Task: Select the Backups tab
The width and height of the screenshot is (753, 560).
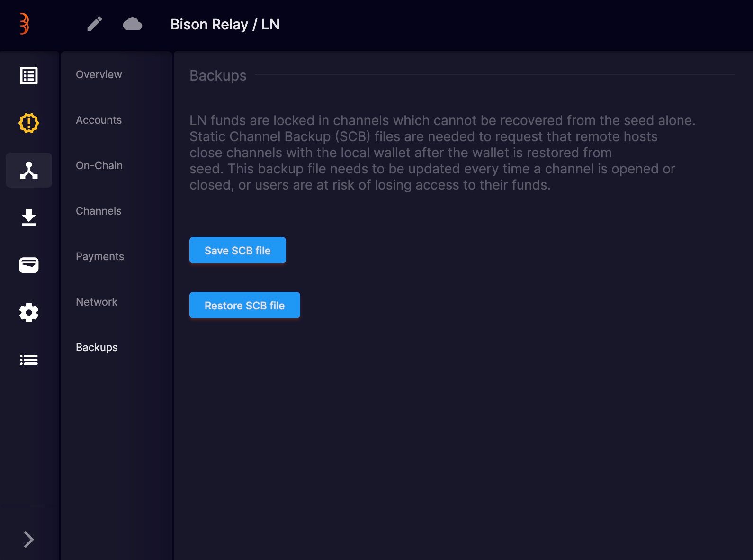Action: pos(97,347)
